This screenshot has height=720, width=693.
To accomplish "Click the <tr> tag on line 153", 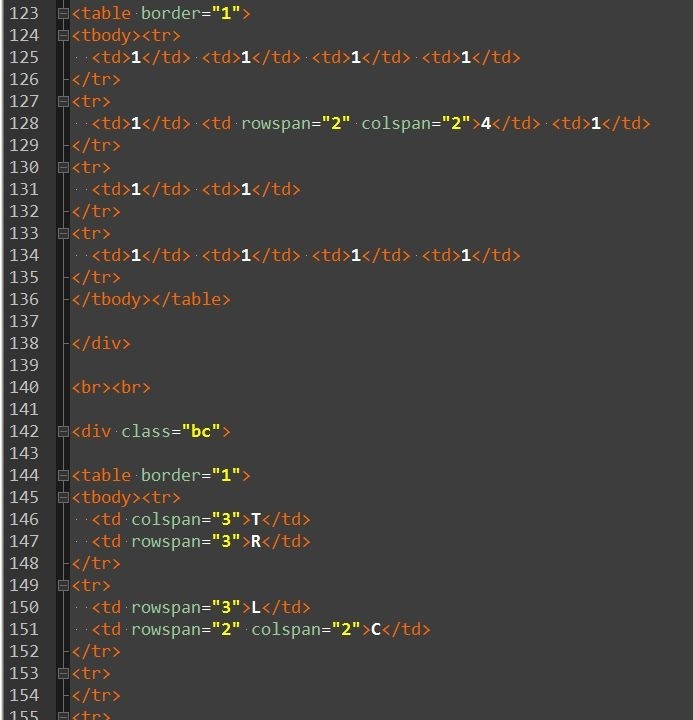I will coord(91,674).
